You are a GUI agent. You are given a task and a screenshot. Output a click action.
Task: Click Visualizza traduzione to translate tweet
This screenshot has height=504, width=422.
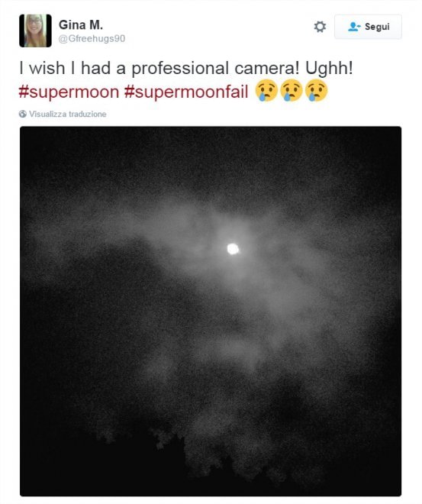[69, 115]
